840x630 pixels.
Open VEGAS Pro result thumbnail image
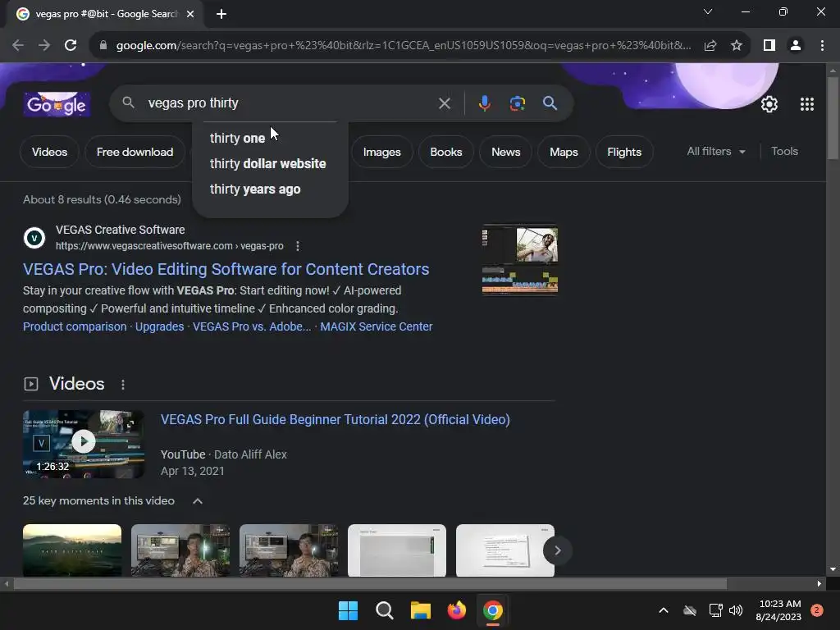coord(519,259)
